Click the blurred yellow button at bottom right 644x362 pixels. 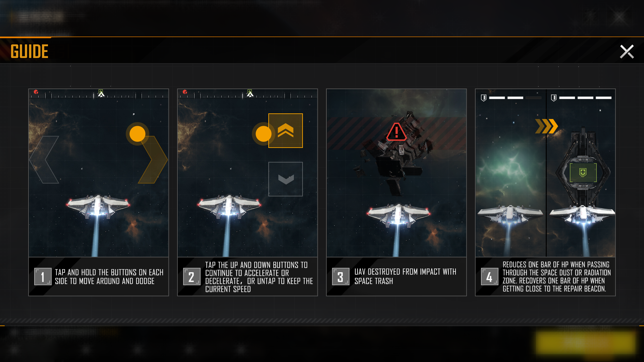[x=586, y=343]
